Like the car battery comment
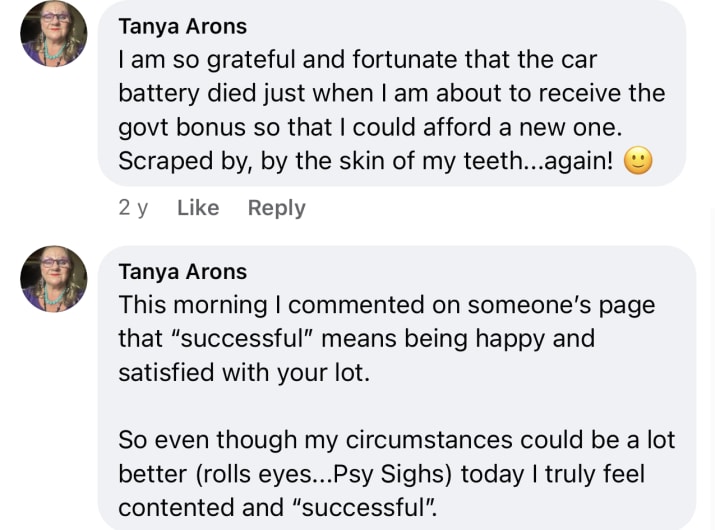This screenshot has height=530, width=720. [197, 208]
